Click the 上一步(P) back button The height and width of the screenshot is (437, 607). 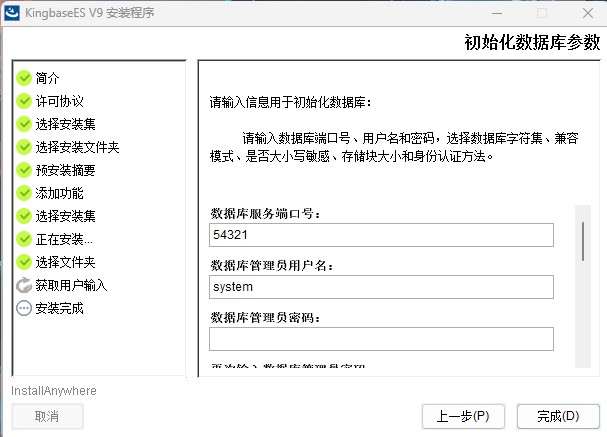coord(463,416)
